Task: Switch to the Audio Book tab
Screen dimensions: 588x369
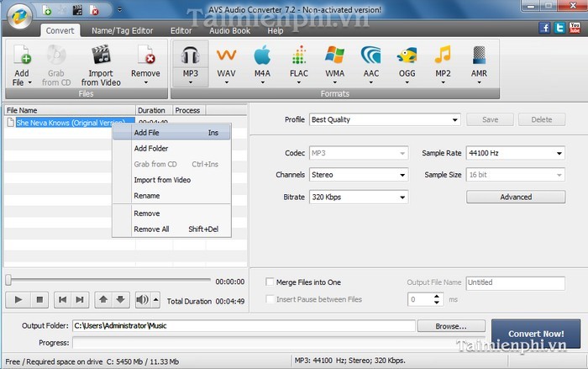Action: tap(229, 31)
